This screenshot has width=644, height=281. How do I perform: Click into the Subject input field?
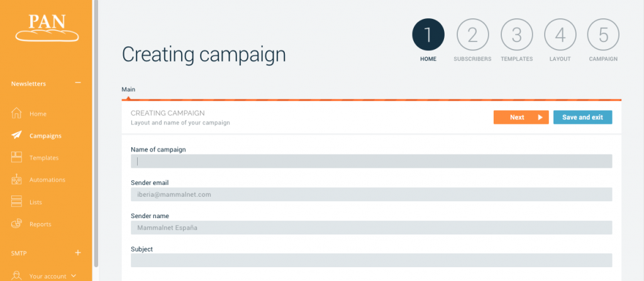[x=371, y=260]
